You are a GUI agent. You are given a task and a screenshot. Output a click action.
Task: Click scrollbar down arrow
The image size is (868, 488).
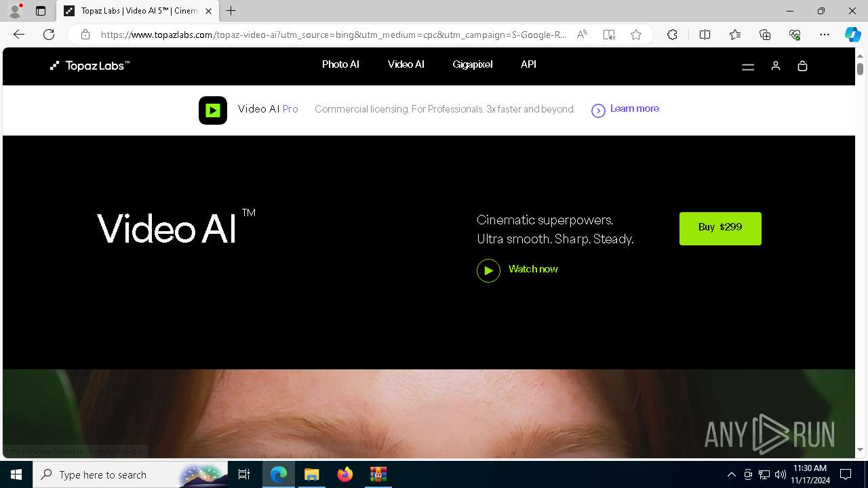click(x=860, y=450)
